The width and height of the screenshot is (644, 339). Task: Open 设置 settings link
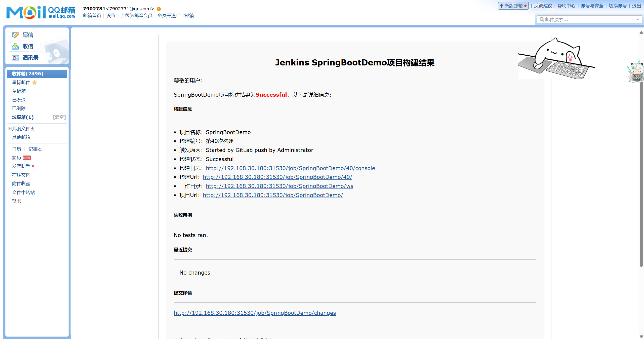(111, 16)
